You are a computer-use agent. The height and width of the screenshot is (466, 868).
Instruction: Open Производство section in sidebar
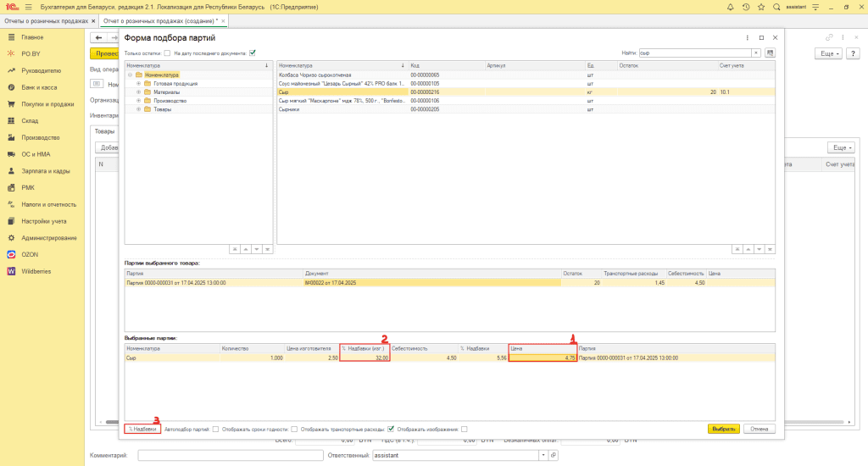tap(41, 137)
